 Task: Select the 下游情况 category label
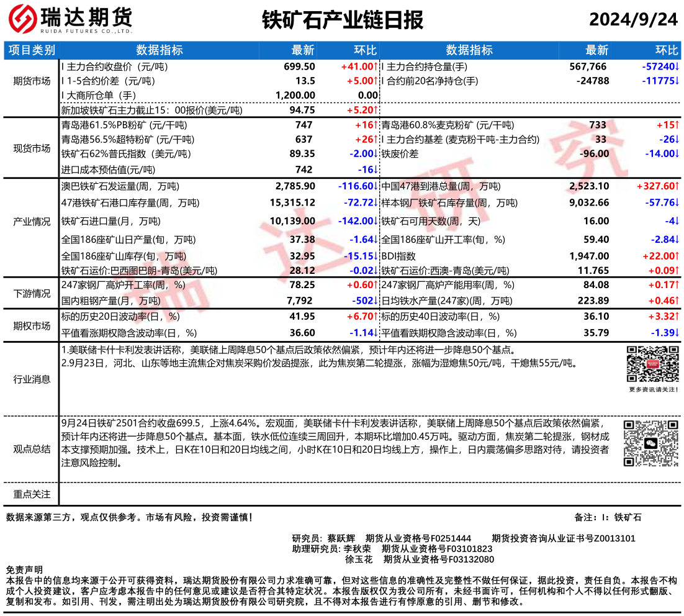(x=32, y=293)
